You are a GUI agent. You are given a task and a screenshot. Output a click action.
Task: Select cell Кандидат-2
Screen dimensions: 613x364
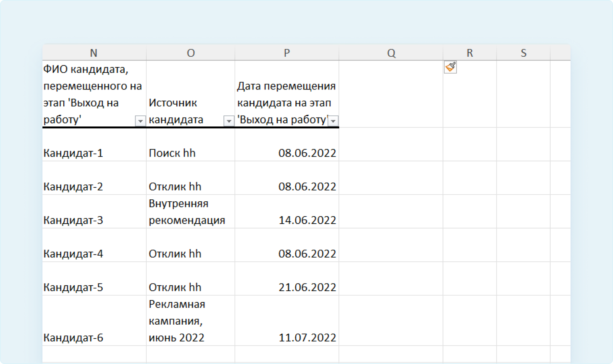94,178
